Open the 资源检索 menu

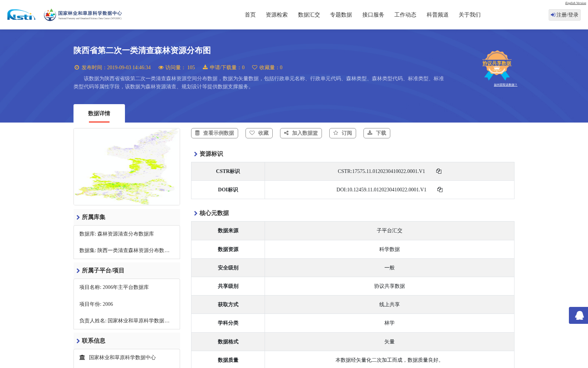pyautogui.click(x=277, y=15)
